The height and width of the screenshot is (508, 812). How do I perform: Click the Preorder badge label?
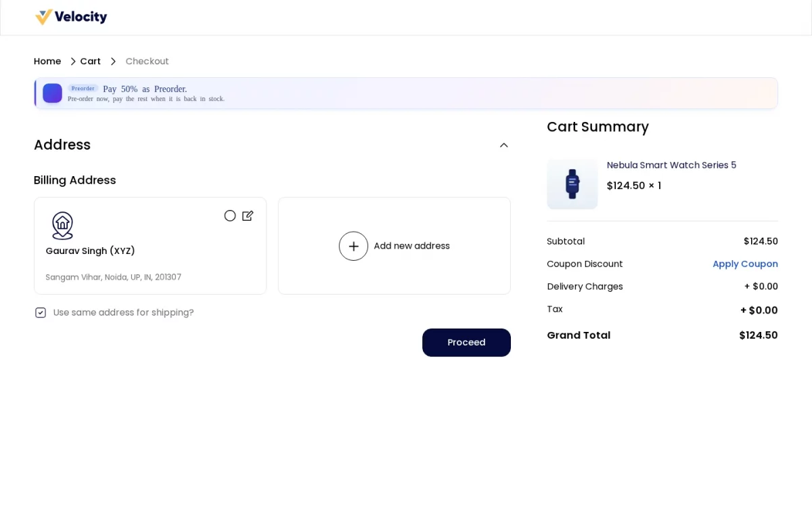[x=83, y=88]
